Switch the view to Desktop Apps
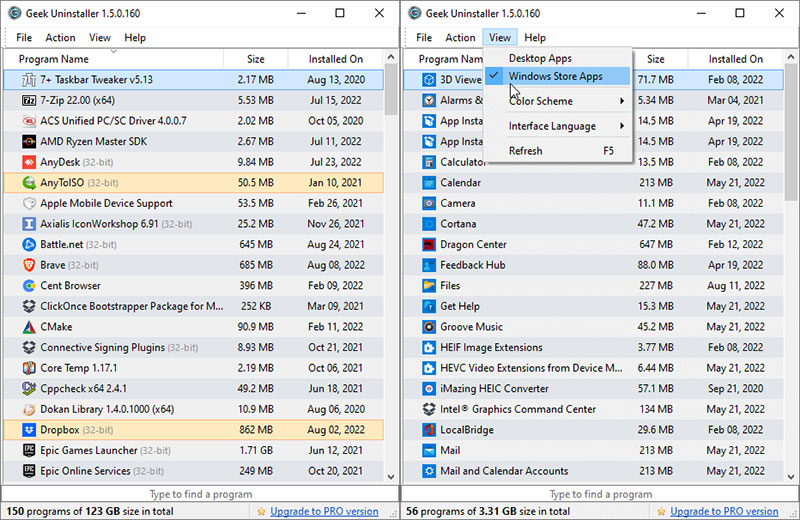 pos(540,58)
